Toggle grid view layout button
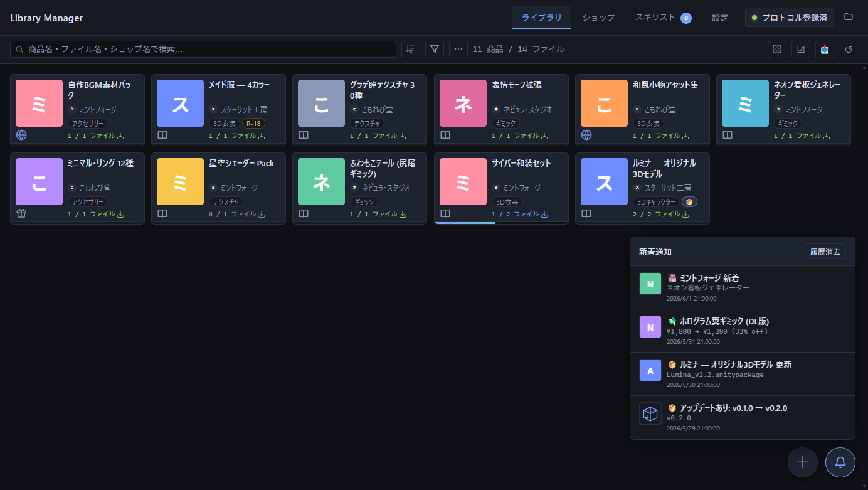Image resolution: width=868 pixels, height=490 pixels. tap(777, 50)
